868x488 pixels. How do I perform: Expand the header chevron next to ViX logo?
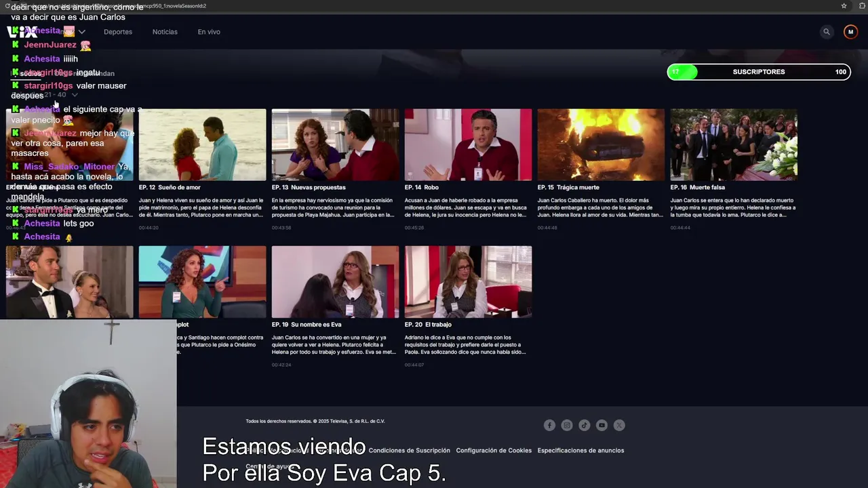click(81, 32)
